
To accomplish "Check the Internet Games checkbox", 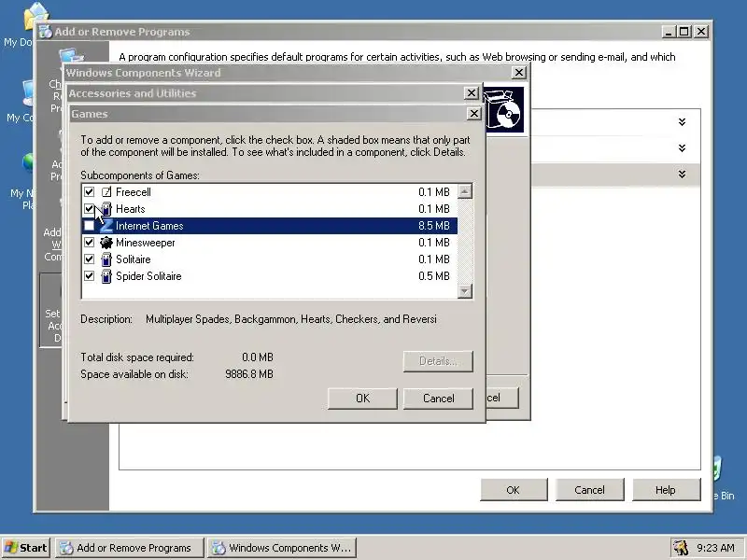I will click(89, 226).
